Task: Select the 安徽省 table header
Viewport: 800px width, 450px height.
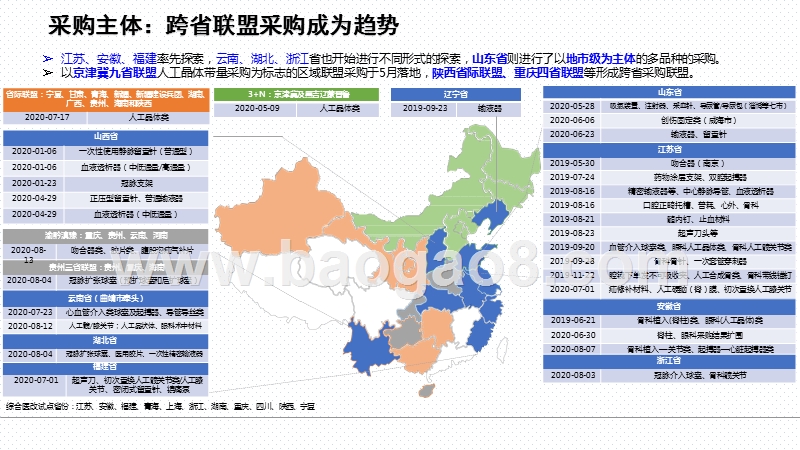Action: (x=669, y=307)
